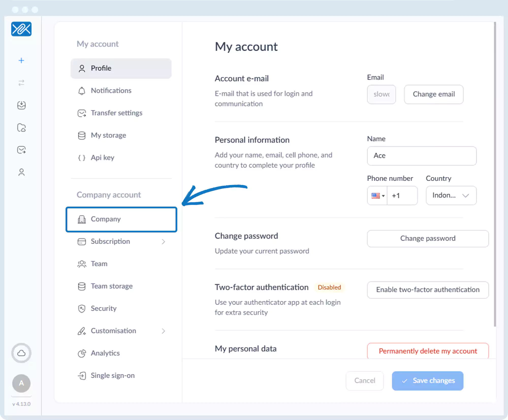This screenshot has height=420, width=508.
Task: Open the transfers arrows icon in sidebar
Action: point(21,83)
